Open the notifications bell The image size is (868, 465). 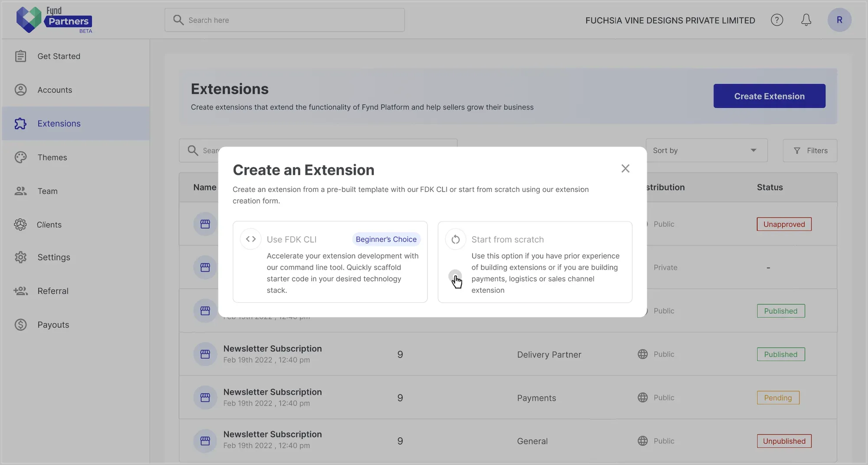(806, 20)
